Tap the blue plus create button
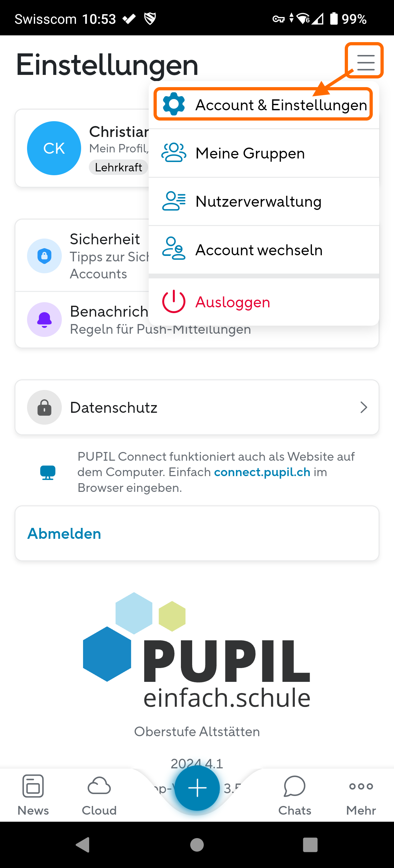The height and width of the screenshot is (868, 394). coord(197,788)
